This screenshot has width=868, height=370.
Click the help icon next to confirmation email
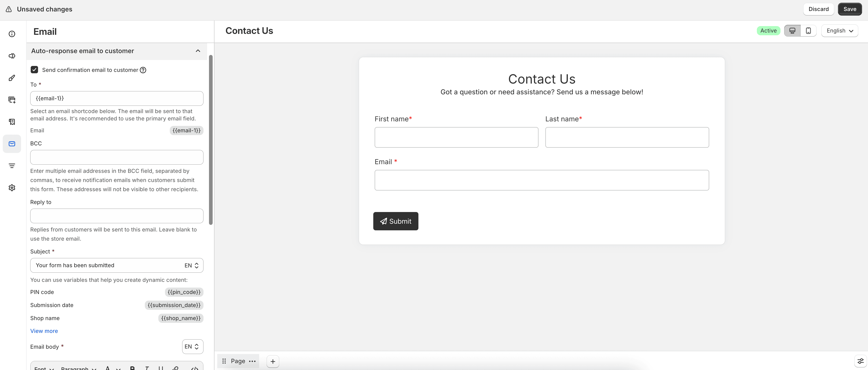coord(143,70)
